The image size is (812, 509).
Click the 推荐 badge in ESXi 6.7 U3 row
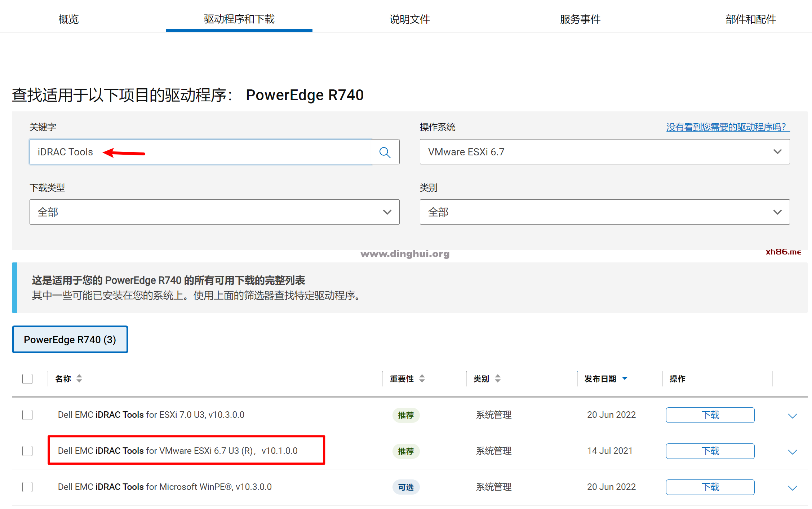pos(406,451)
